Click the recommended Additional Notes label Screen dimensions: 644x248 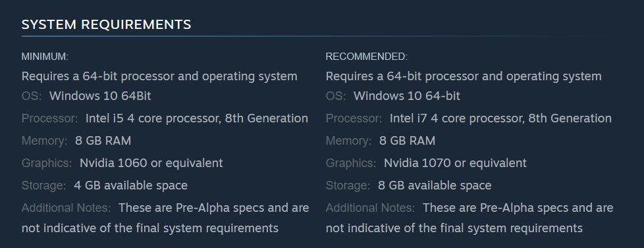tap(371, 208)
